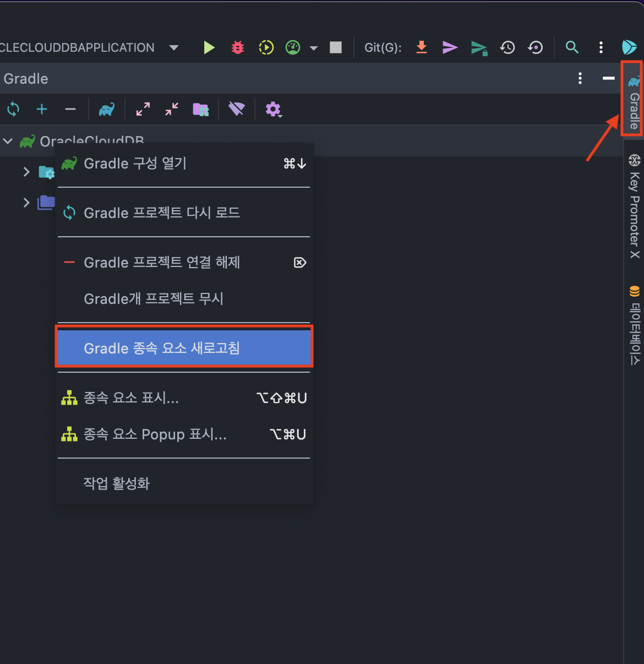Detach Gradle project with minus icon

tap(70, 109)
